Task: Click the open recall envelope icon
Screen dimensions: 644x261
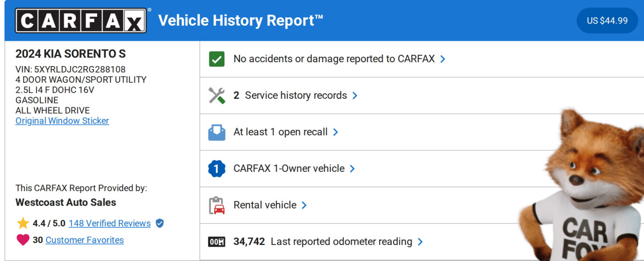Action: click(x=216, y=132)
